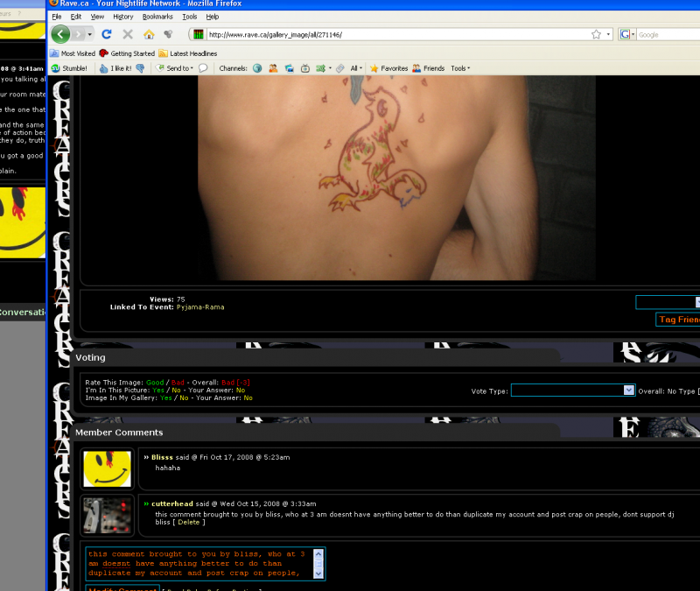Select the video TV channel icon
Screen dimensions: 700x591
pos(305,68)
